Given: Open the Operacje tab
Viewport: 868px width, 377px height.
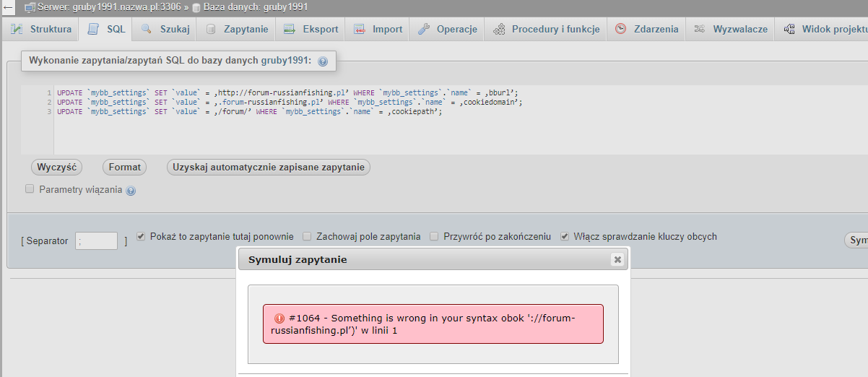Looking at the screenshot, I should click(447, 30).
